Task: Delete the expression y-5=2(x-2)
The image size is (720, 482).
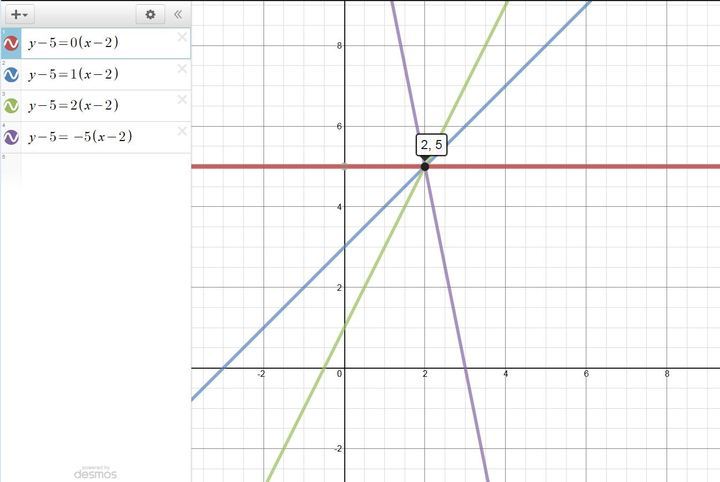Action: [182, 100]
